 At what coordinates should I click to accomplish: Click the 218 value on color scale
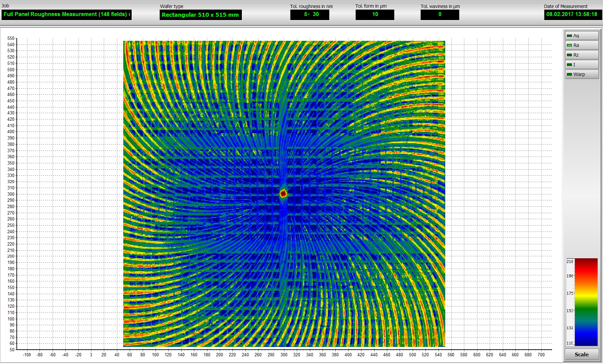(x=570, y=261)
